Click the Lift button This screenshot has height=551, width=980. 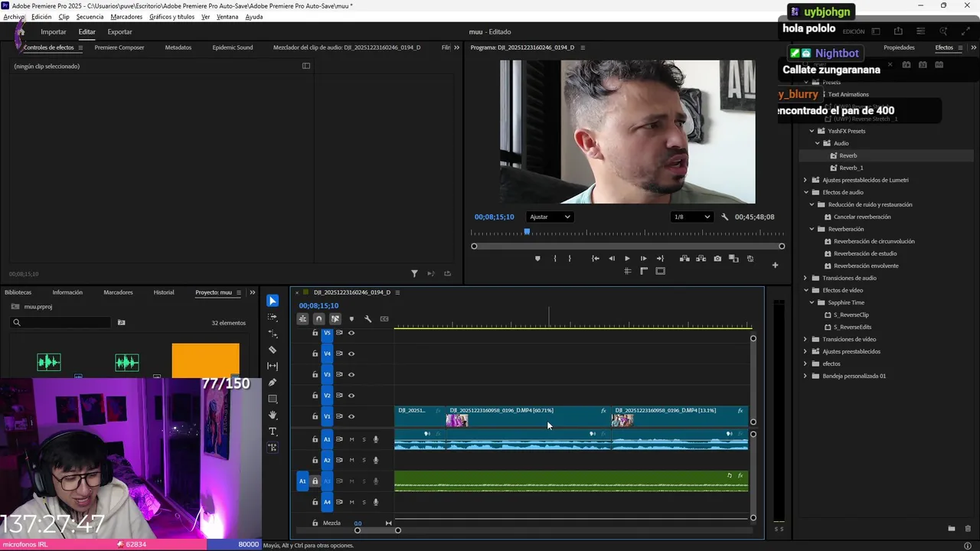coord(684,259)
